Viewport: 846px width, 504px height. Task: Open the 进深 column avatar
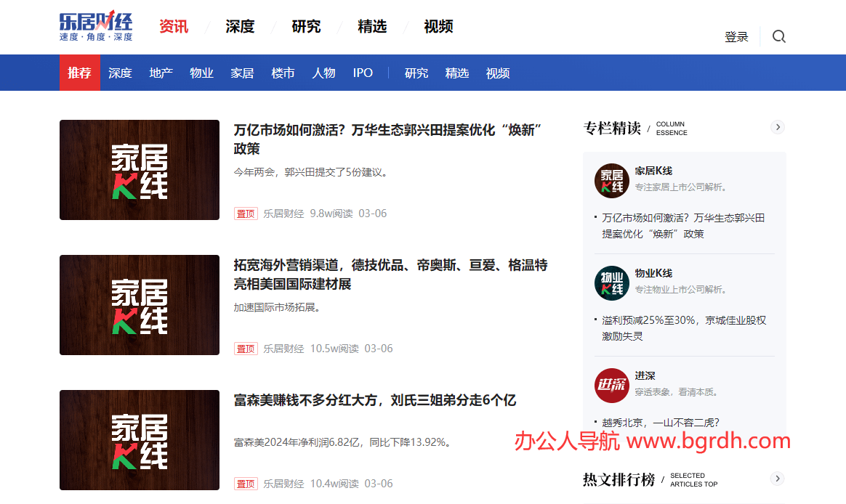[612, 386]
